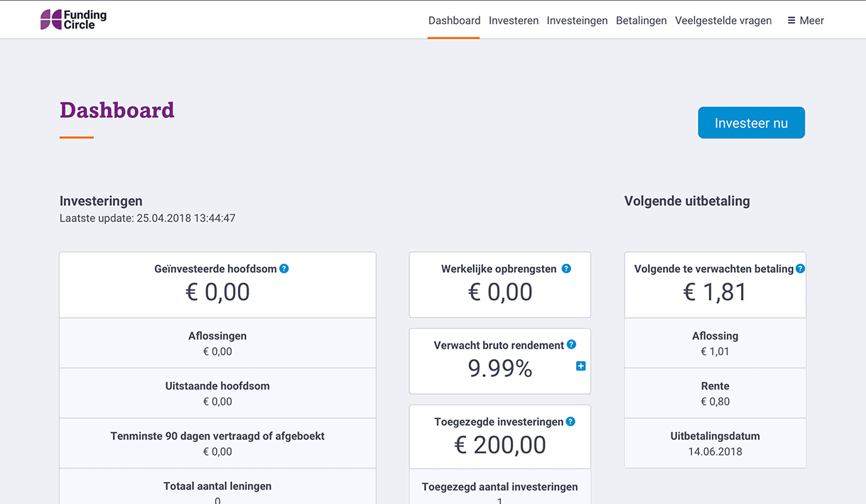Viewport: 866px width, 504px height.
Task: Select the Uitbetalingsdatum 14.06.2018 row
Action: tap(715, 443)
